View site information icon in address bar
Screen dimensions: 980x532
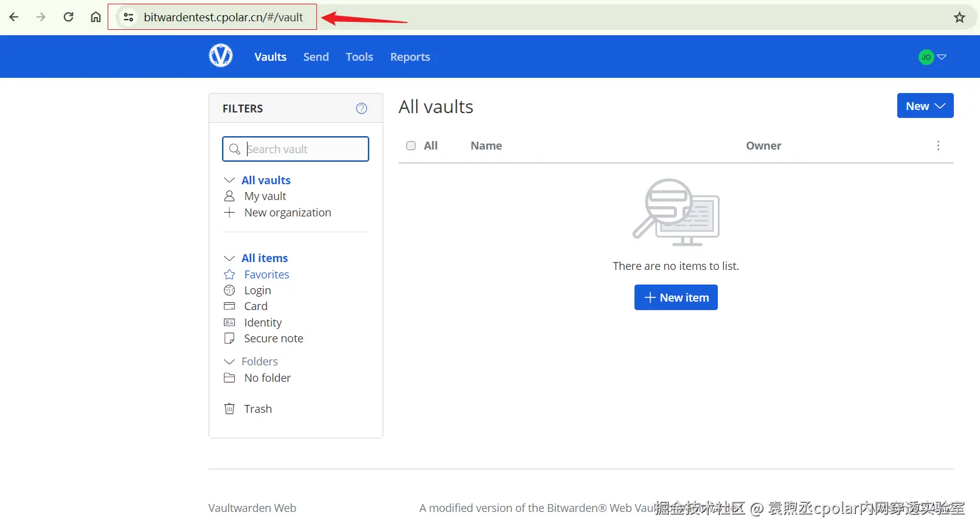coord(128,17)
